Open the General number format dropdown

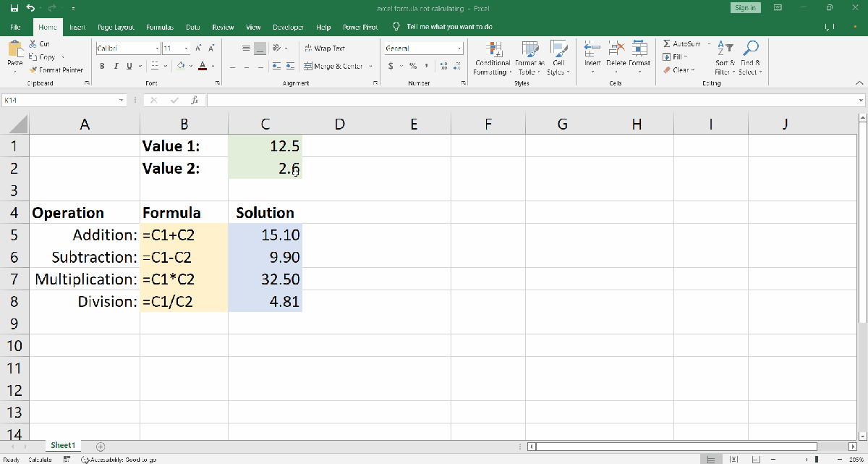[x=459, y=48]
